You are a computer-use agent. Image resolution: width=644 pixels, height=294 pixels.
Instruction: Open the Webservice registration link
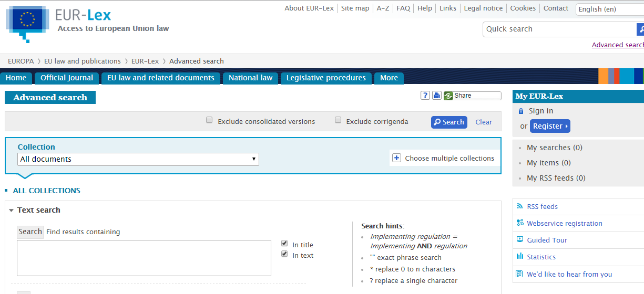(x=565, y=224)
